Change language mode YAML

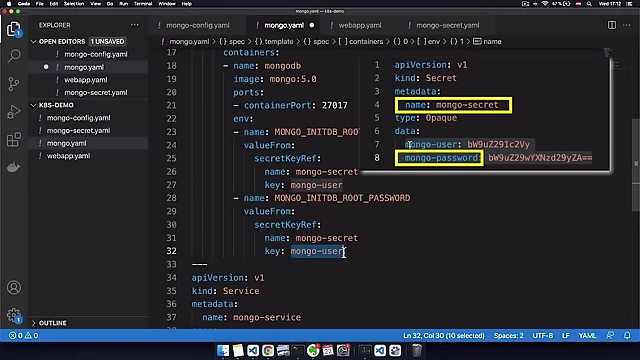pos(587,336)
